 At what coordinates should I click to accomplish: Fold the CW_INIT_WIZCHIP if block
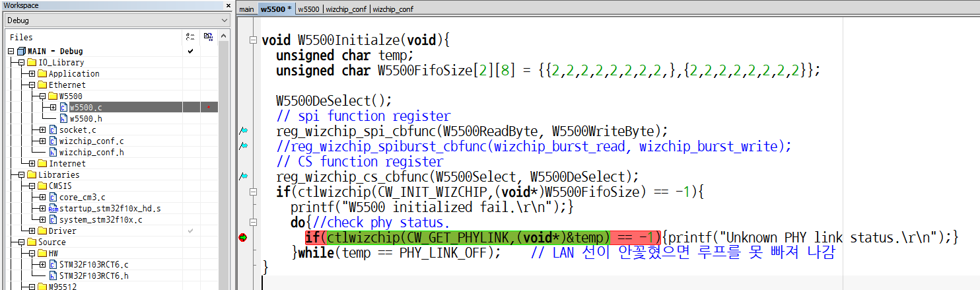(253, 192)
